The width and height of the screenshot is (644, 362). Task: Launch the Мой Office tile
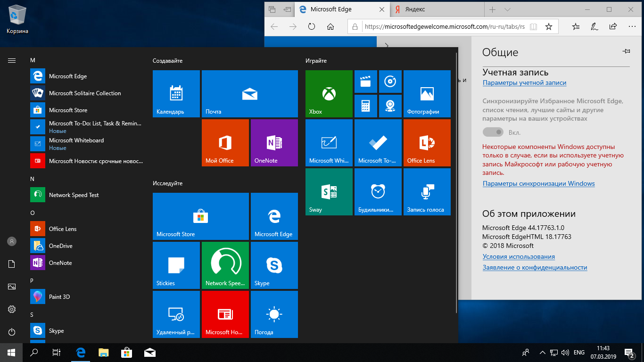coord(225,143)
